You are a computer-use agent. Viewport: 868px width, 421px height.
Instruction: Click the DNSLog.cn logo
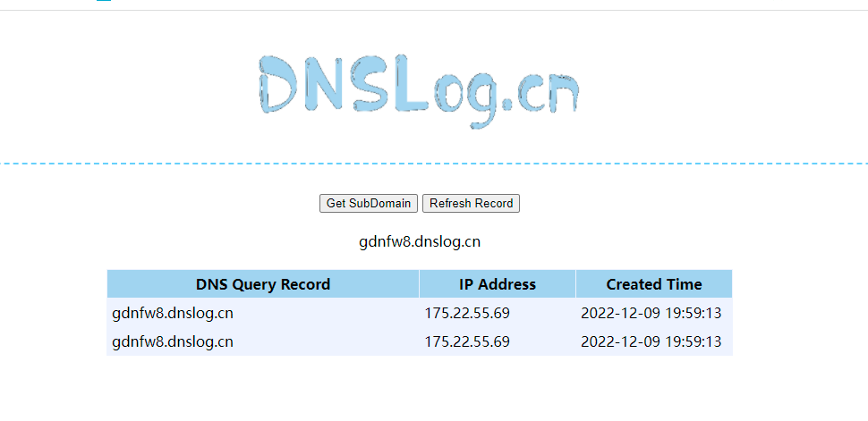[x=419, y=91]
